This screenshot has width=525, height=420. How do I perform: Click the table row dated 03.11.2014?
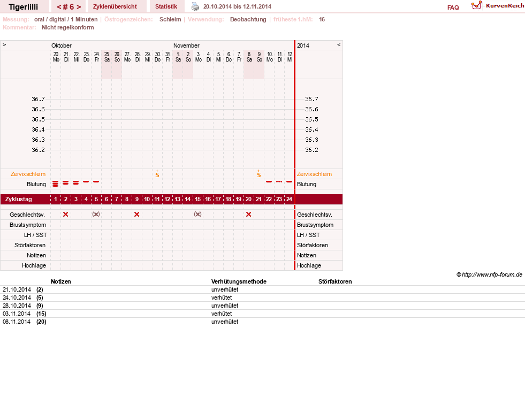[262, 314]
